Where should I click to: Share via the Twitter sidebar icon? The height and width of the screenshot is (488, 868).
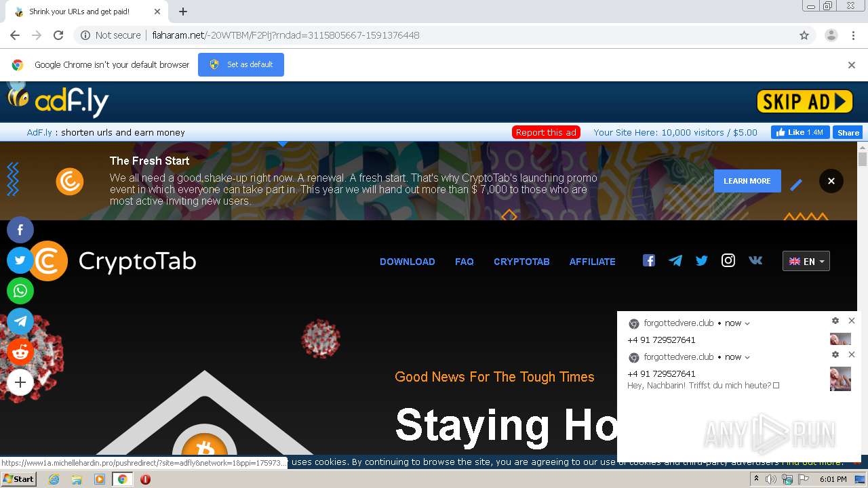click(20, 260)
